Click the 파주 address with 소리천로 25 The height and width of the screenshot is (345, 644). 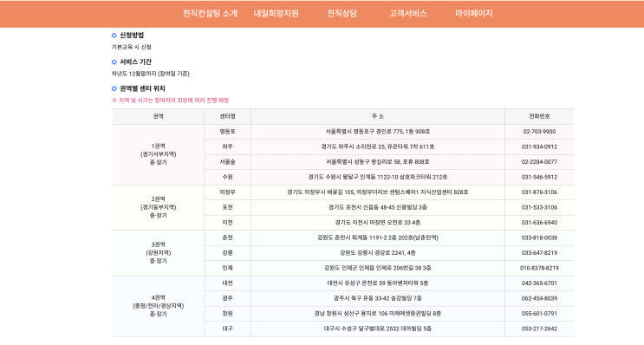[378, 147]
